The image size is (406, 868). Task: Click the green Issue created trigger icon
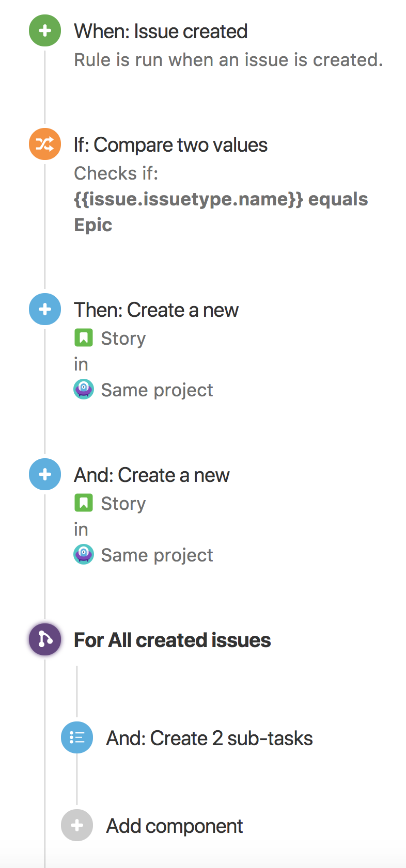tap(45, 31)
